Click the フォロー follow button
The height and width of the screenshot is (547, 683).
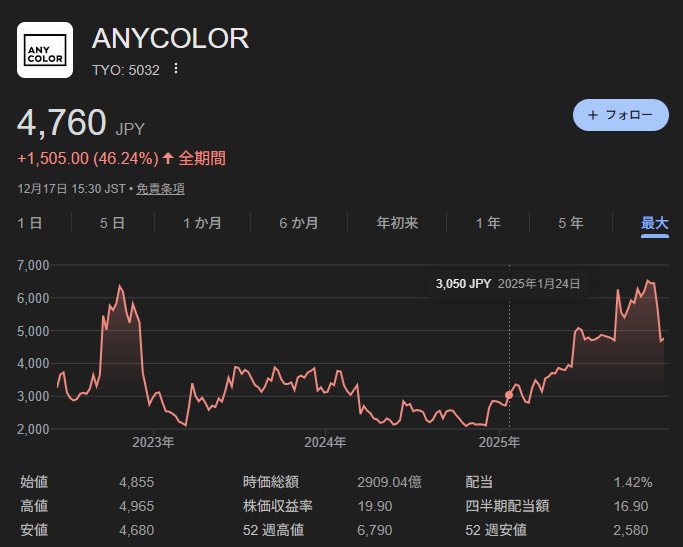tap(620, 115)
